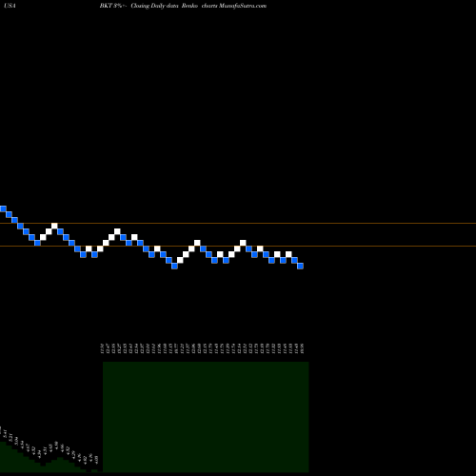
Task: Click the final blue Renko brick on the right
Action: 300,266
